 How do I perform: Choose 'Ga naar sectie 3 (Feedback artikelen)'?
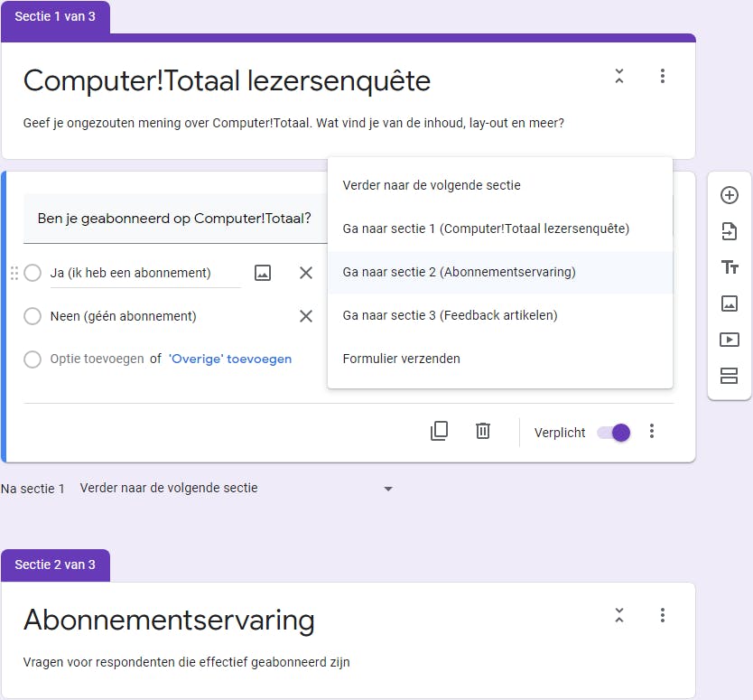click(x=500, y=315)
